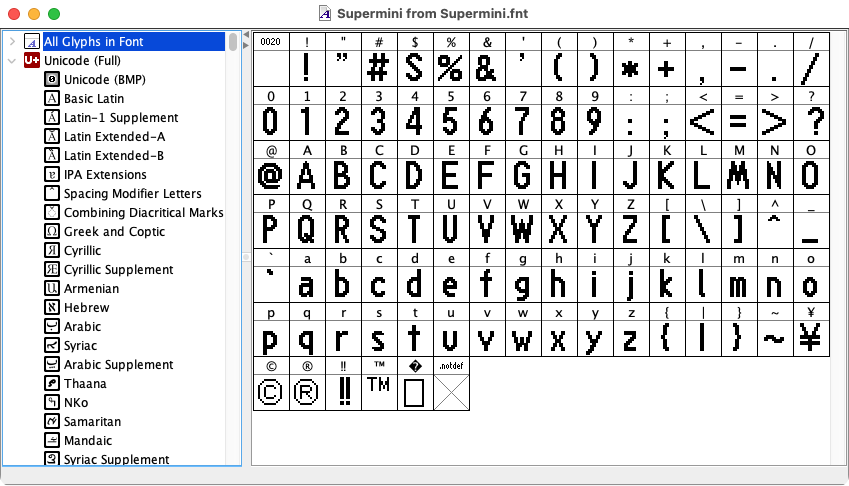Viewport: 849px width, 486px height.
Task: Open the Basic Latin glyph range
Action: click(94, 98)
